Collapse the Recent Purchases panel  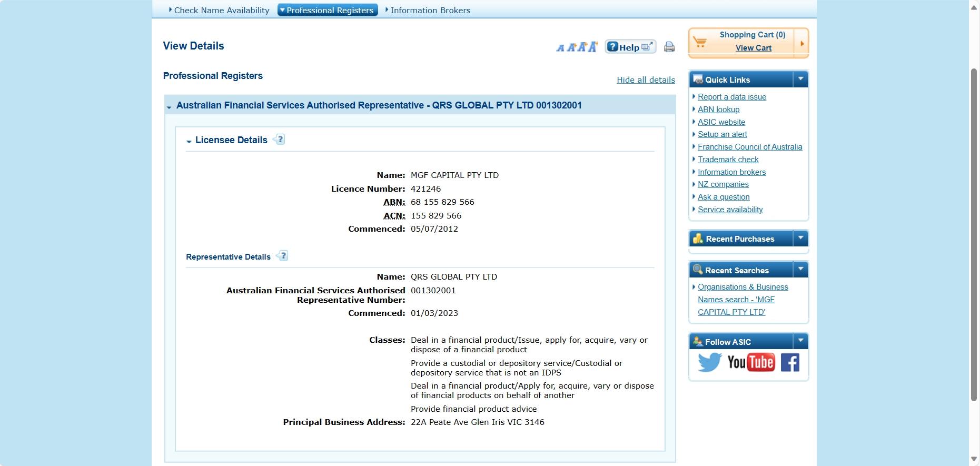pos(800,238)
